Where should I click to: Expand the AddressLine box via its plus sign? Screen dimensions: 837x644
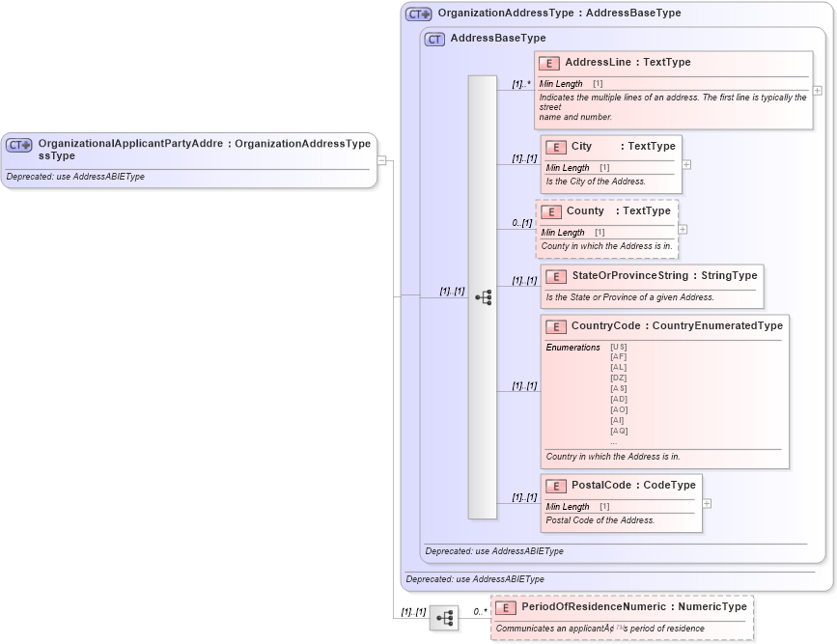[x=816, y=89]
